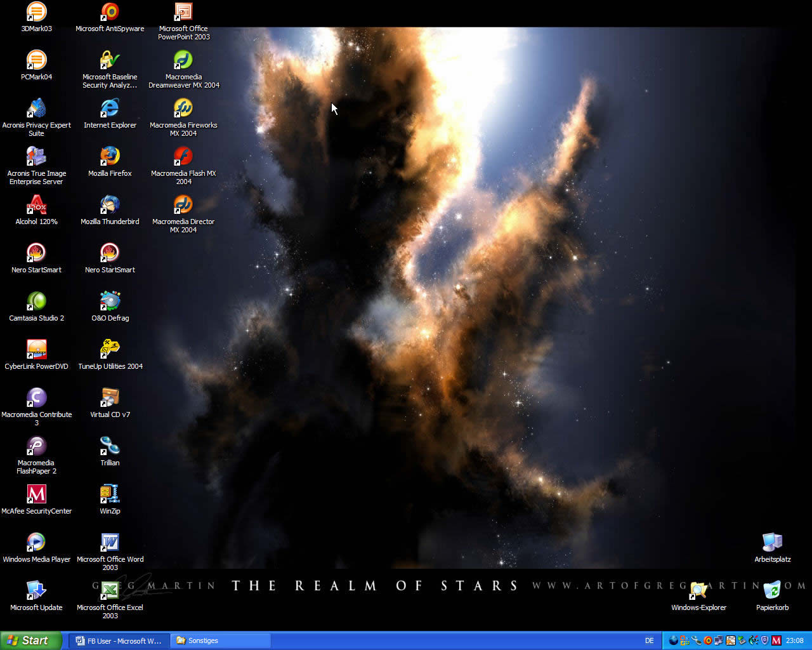Click the taskbar clock showing 23:08
This screenshot has width=812, height=650.
(795, 640)
